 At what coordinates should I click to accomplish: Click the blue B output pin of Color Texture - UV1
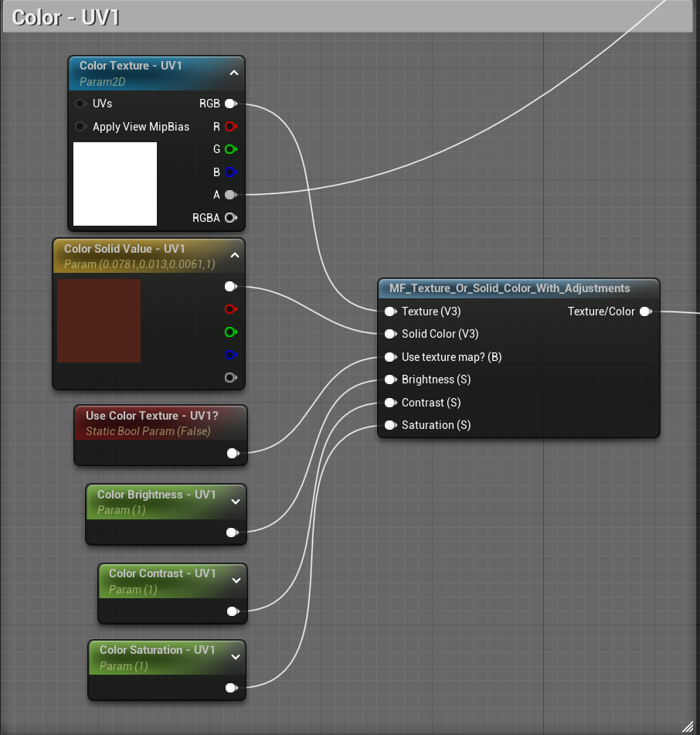(230, 172)
